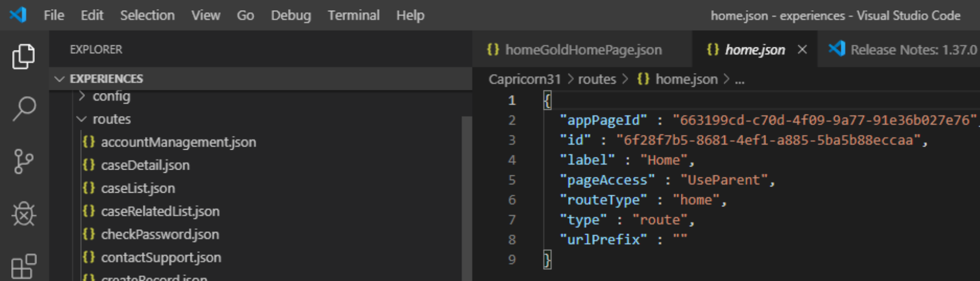
Task: Switch to Release Notes: 1.37.0 tab
Action: coord(899,49)
